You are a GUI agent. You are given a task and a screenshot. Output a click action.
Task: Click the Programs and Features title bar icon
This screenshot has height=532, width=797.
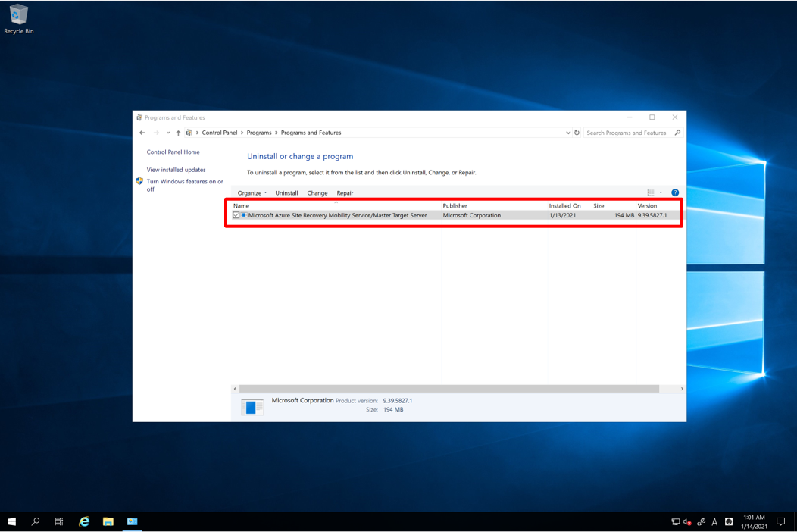coord(139,117)
